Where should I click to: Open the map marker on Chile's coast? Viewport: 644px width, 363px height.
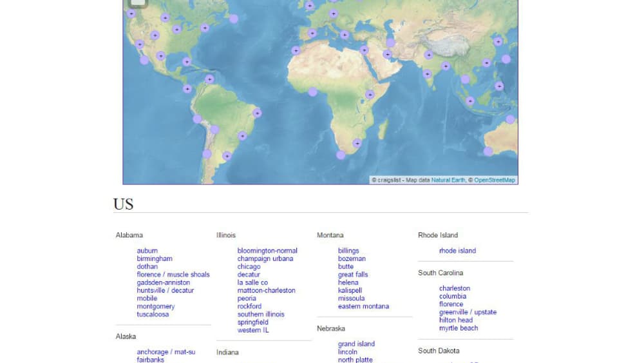click(x=207, y=154)
